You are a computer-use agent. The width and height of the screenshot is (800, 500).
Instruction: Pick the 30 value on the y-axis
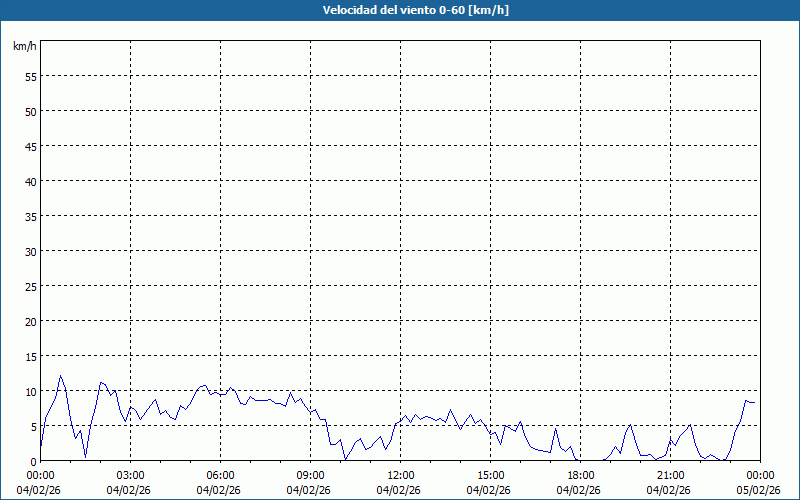pyautogui.click(x=30, y=251)
